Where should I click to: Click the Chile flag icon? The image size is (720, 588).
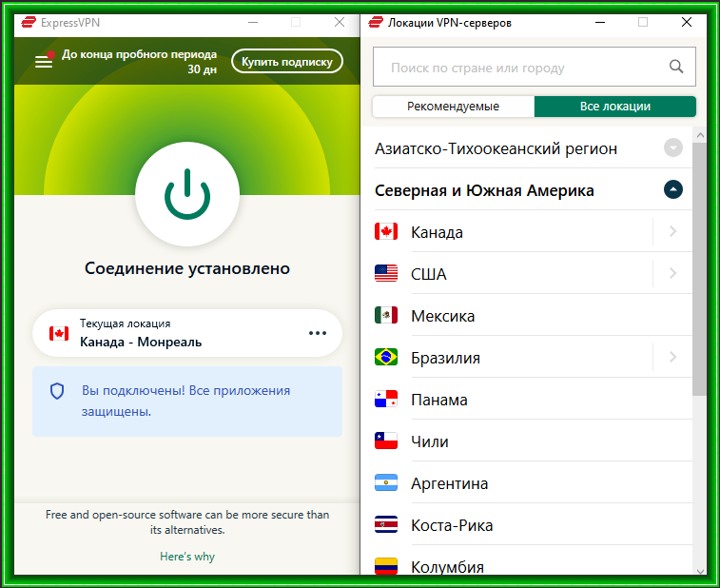click(x=386, y=441)
